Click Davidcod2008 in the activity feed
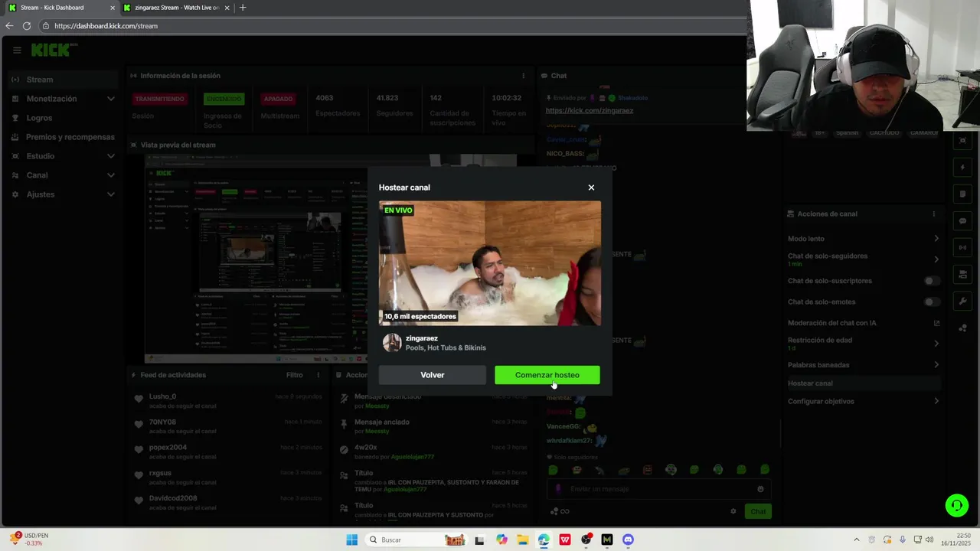The width and height of the screenshot is (980, 551). [x=173, y=498]
